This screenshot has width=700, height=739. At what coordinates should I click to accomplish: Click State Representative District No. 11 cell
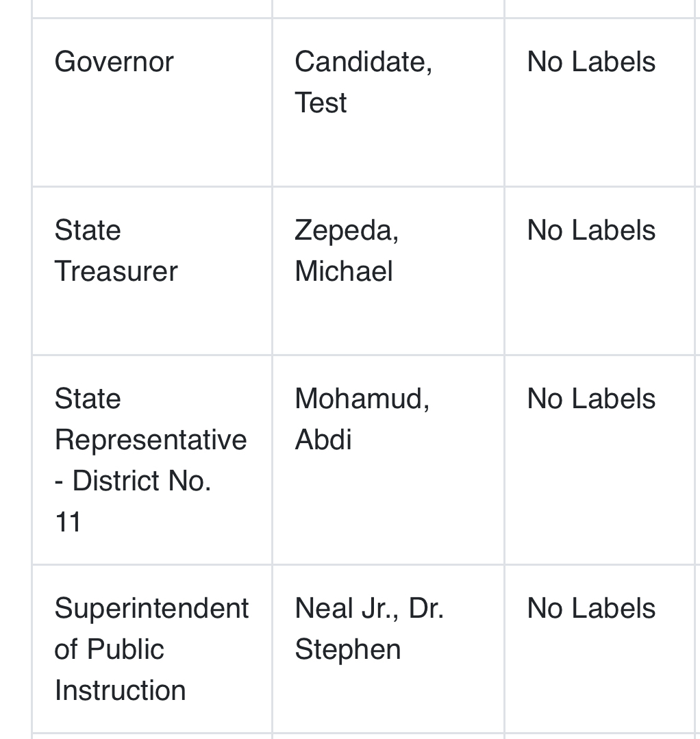pyautogui.click(x=151, y=460)
